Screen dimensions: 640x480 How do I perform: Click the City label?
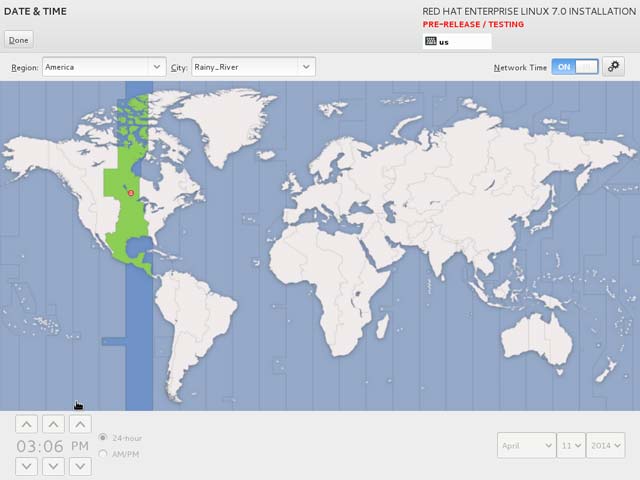179,68
